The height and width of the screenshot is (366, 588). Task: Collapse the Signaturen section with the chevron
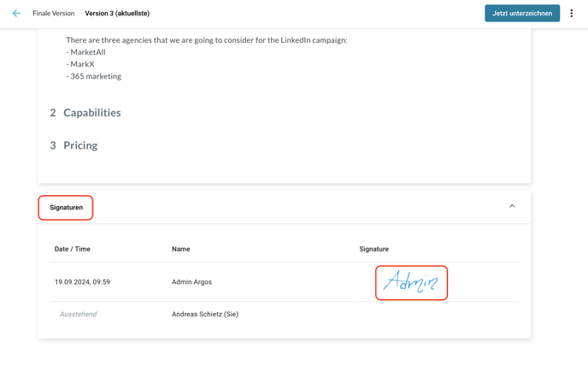pyautogui.click(x=512, y=206)
